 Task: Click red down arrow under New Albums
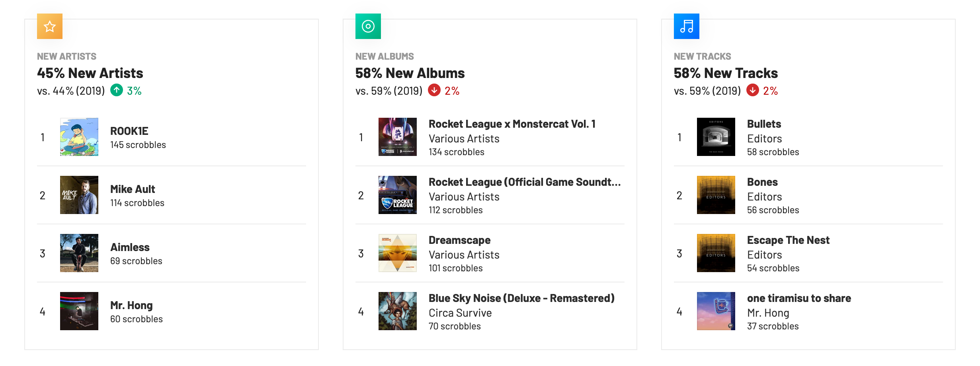point(434,90)
